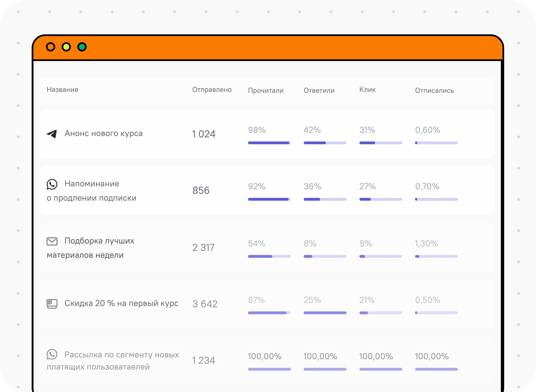Click the 0,70% unsubscribed value
The image size is (536, 392).
[x=427, y=187]
